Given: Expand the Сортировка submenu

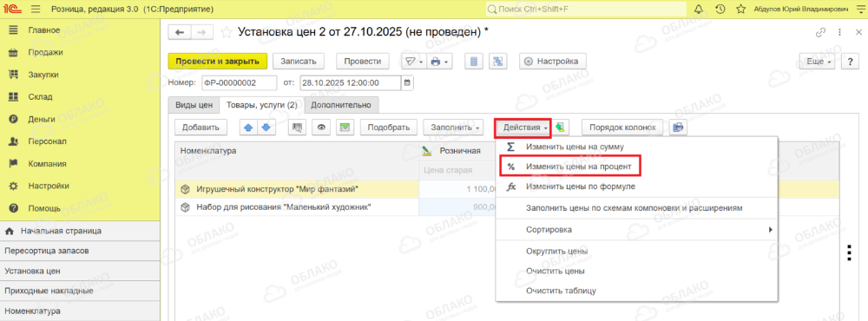Looking at the screenshot, I should tap(636, 229).
